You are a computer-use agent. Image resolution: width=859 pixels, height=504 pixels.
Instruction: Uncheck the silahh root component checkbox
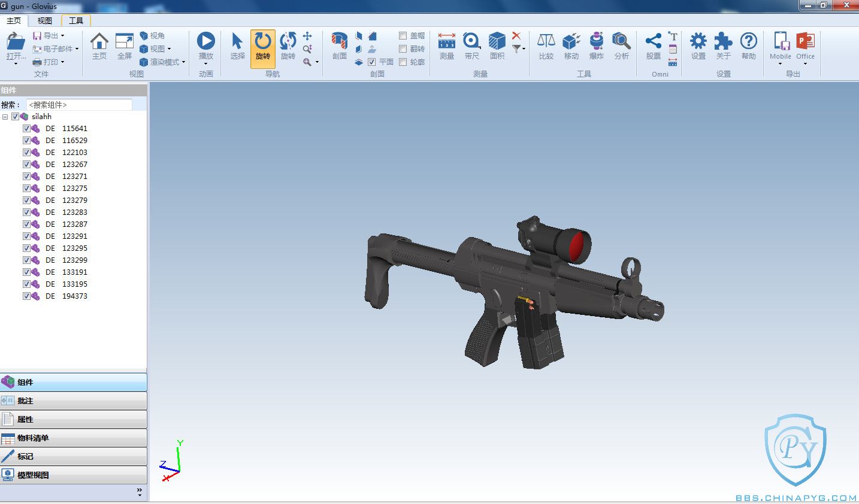point(16,117)
